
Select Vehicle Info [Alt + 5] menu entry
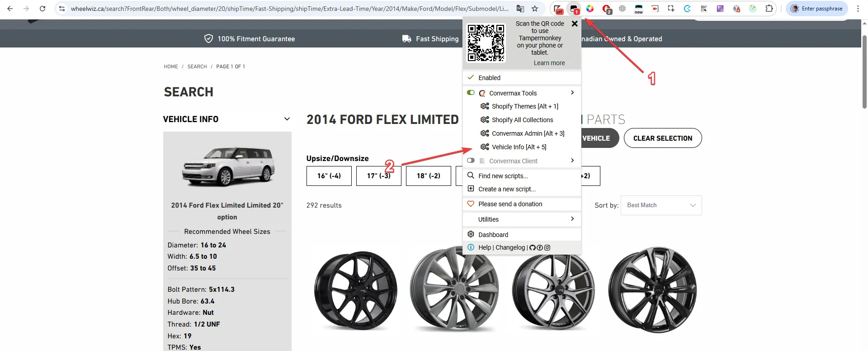point(519,147)
